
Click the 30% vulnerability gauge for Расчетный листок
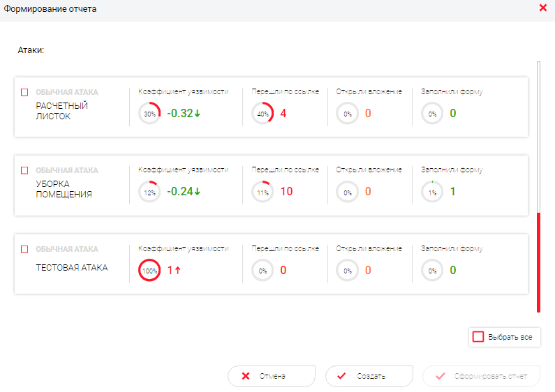pos(149,113)
